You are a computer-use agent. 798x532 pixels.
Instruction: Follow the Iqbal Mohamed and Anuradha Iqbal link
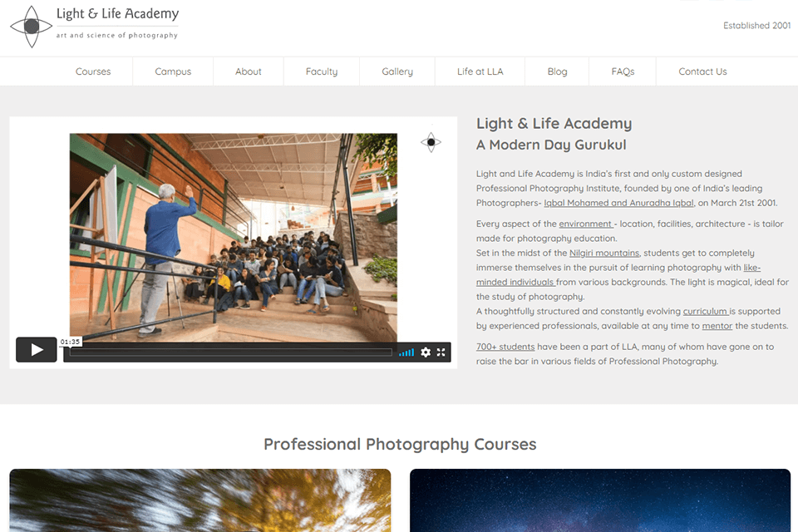click(618, 203)
